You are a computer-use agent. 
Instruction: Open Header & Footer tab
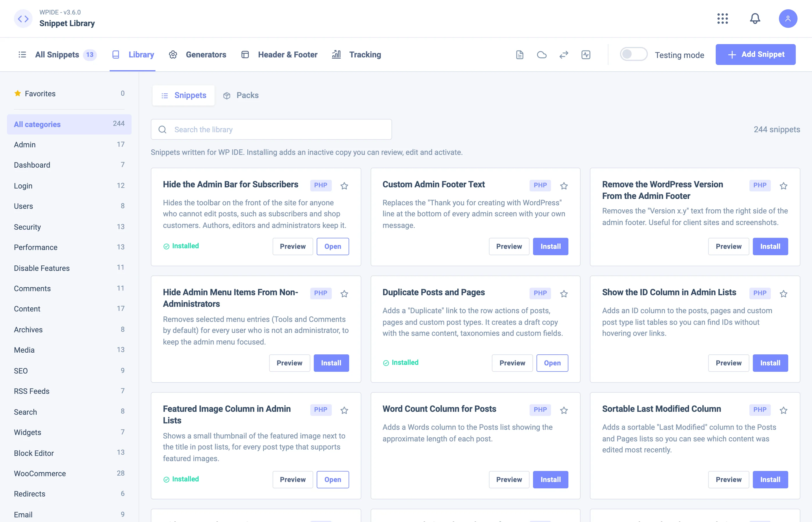coord(279,55)
